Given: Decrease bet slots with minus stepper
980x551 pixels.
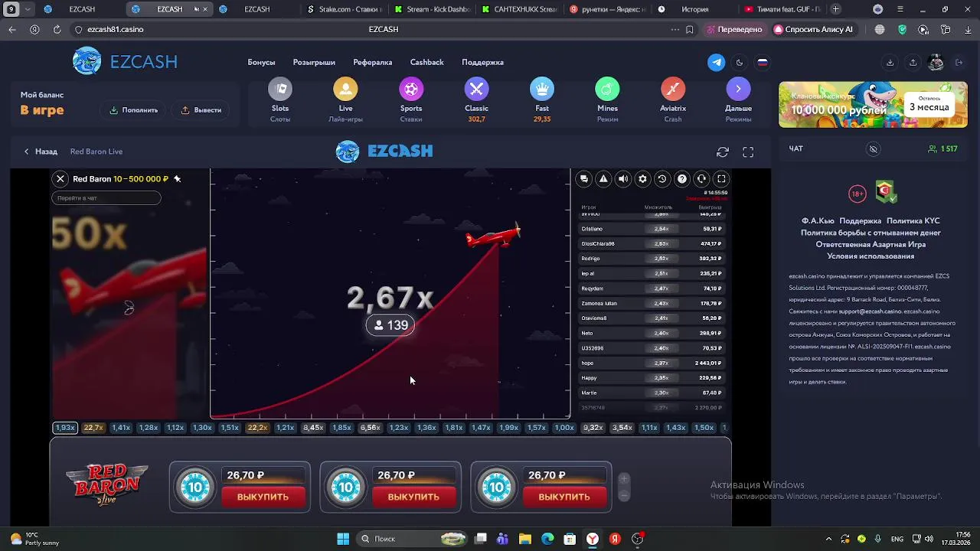Looking at the screenshot, I should click(624, 495).
